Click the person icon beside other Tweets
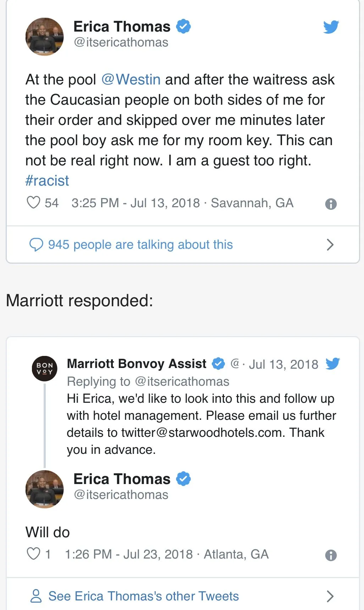364x610 pixels. tap(36, 596)
